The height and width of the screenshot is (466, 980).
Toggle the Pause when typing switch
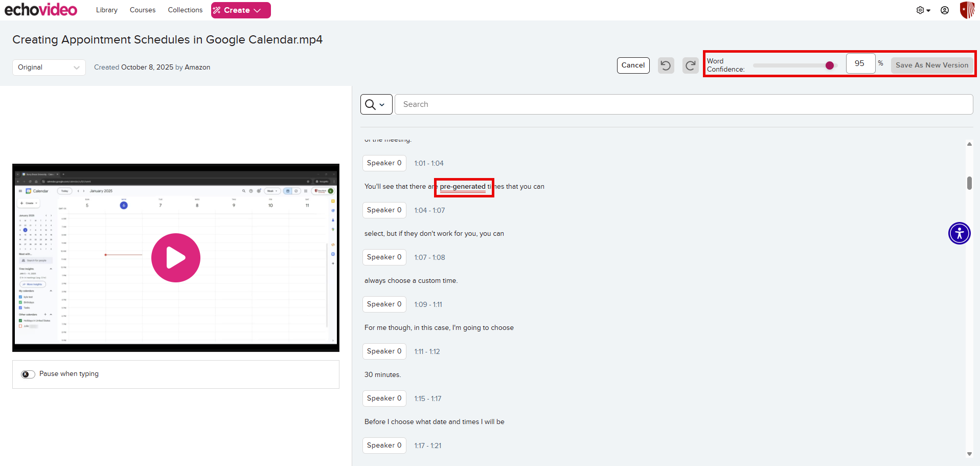click(28, 374)
